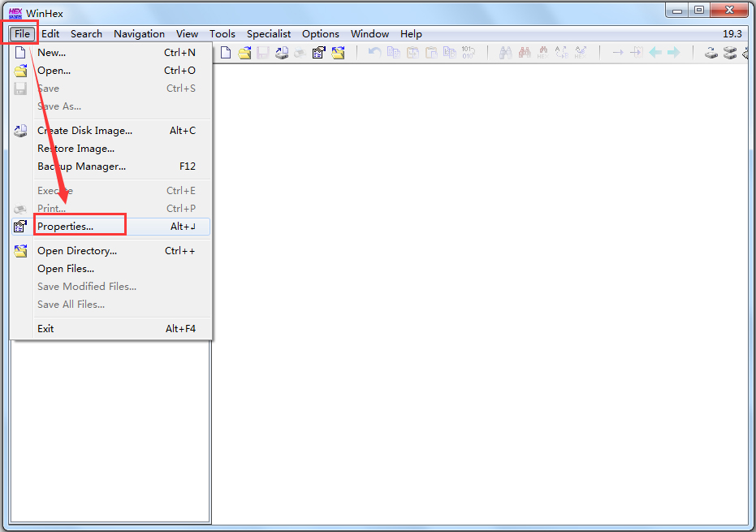
Task: Click the blue left arrow Back icon
Action: pyautogui.click(x=655, y=52)
